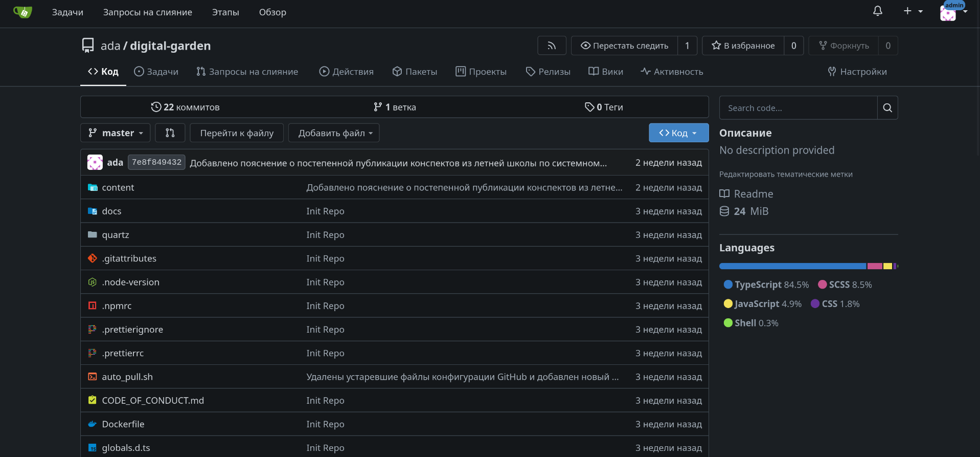Open commit hash 7e8f849432

pyautogui.click(x=156, y=162)
